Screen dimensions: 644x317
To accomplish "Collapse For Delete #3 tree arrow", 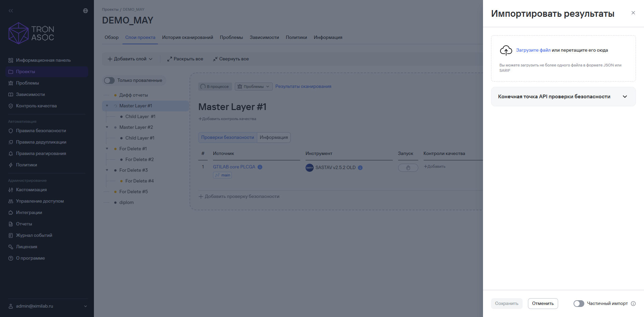I will 107,170.
